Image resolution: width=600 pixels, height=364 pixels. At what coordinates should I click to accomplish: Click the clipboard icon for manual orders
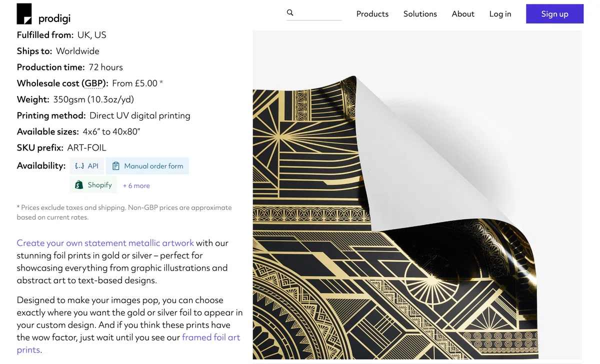coord(116,166)
